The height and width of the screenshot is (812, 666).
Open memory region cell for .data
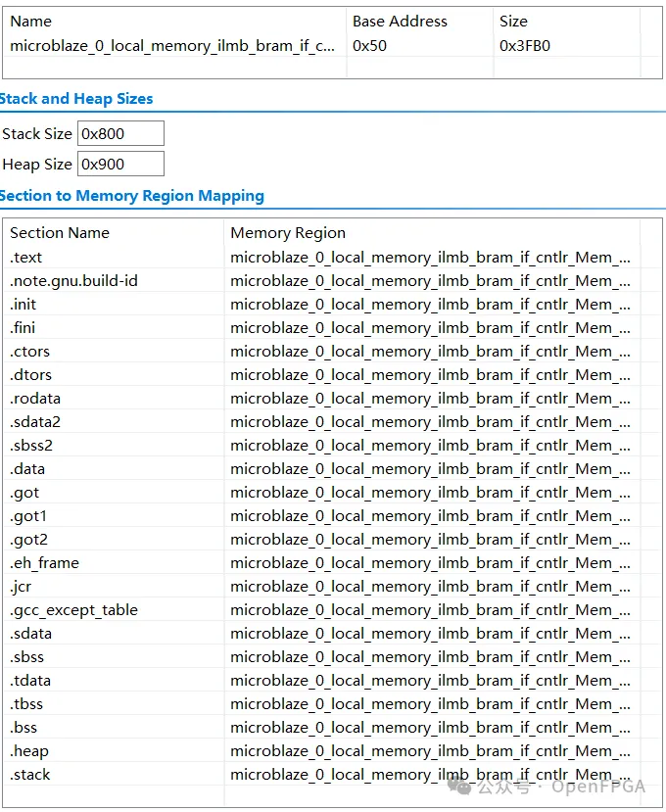pyautogui.click(x=430, y=469)
